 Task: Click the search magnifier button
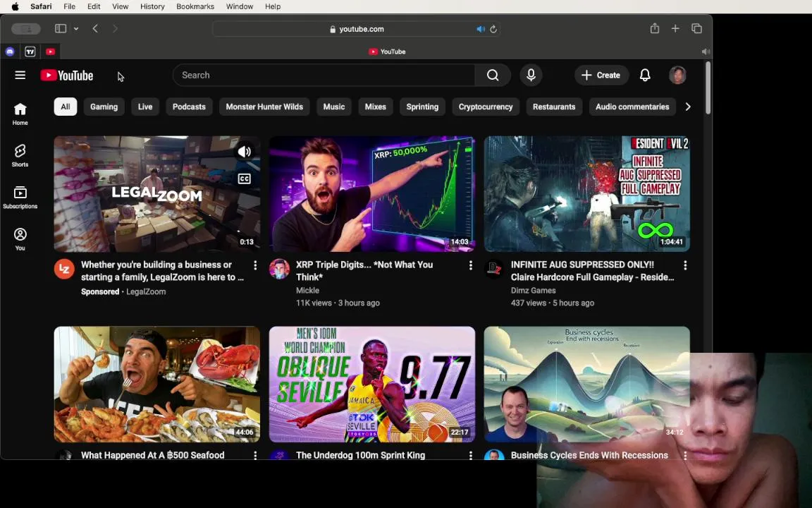click(493, 75)
